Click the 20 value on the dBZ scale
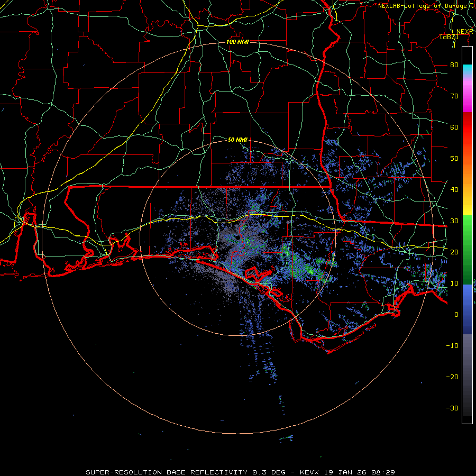 click(454, 252)
